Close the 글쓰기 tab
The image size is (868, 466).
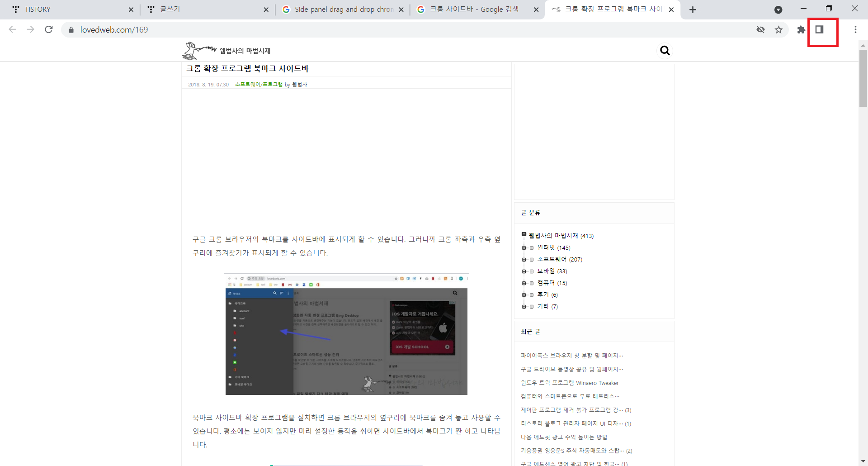coord(266,10)
